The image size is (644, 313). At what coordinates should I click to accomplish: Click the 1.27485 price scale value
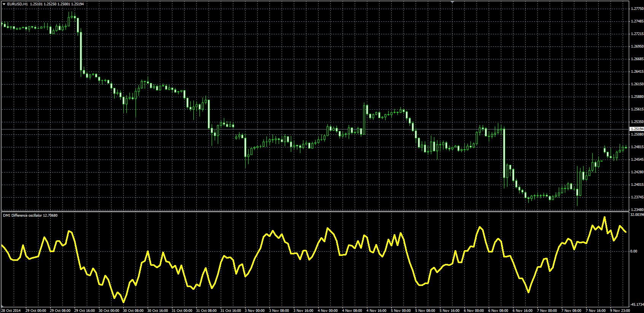(637, 21)
